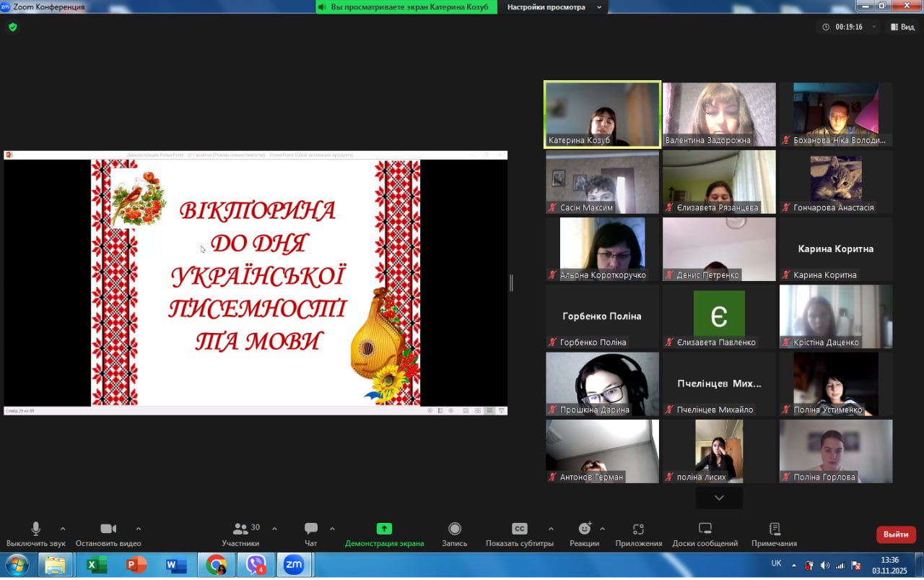
Task: Start recording with the Record icon
Action: click(455, 529)
